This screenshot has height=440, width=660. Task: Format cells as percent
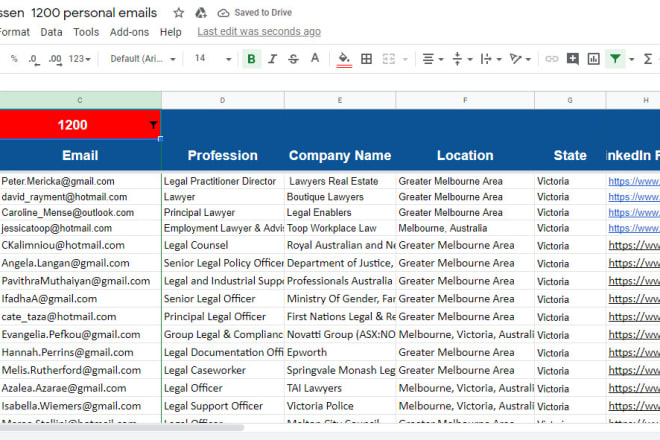pos(14,59)
